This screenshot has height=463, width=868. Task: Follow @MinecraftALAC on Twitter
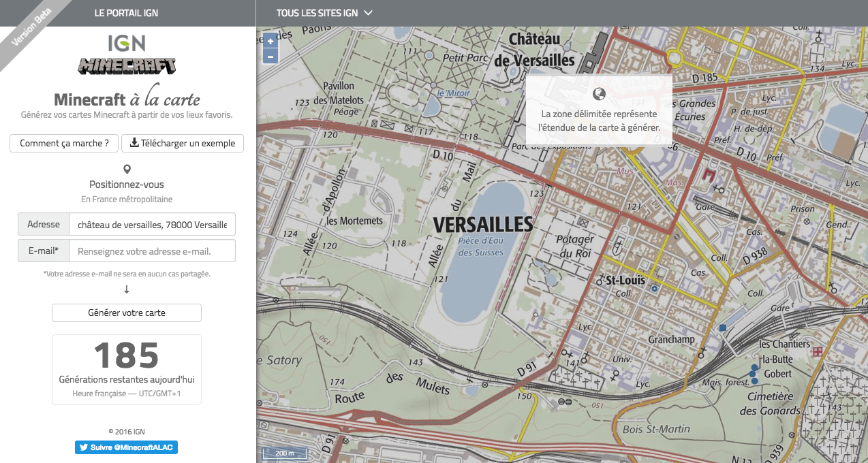click(127, 447)
